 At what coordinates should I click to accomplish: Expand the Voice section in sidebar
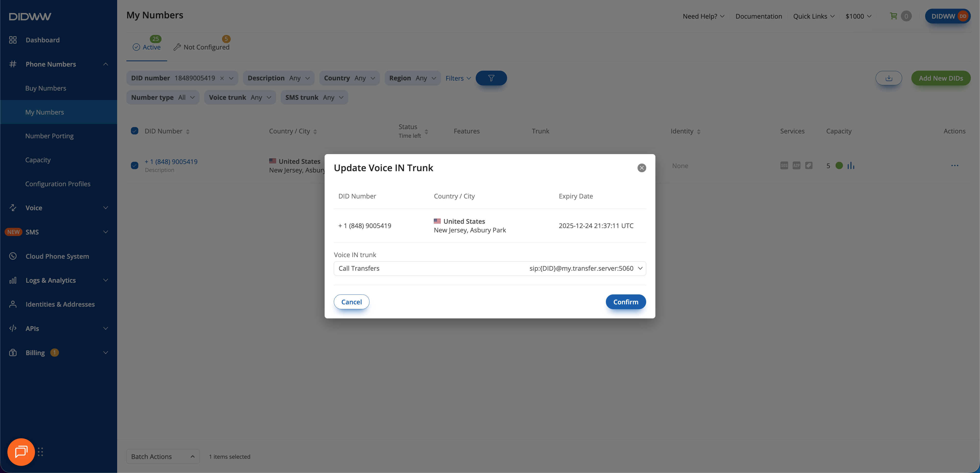(x=59, y=208)
